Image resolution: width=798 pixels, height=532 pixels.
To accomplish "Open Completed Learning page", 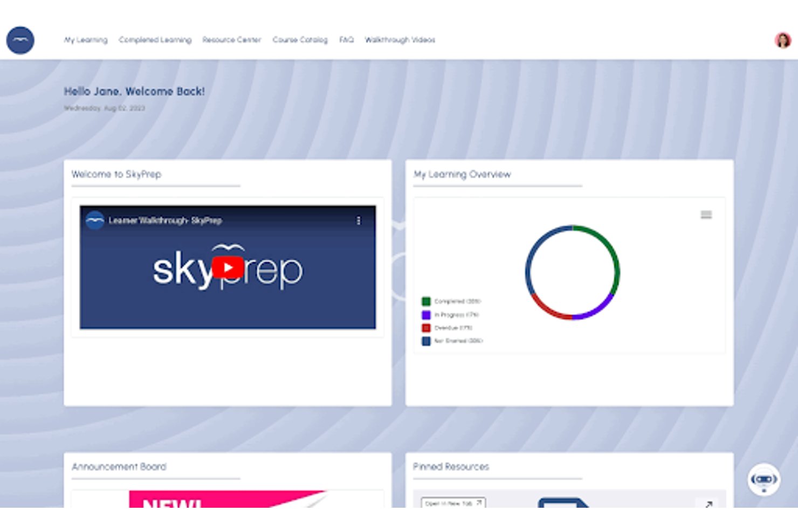I will (x=155, y=40).
